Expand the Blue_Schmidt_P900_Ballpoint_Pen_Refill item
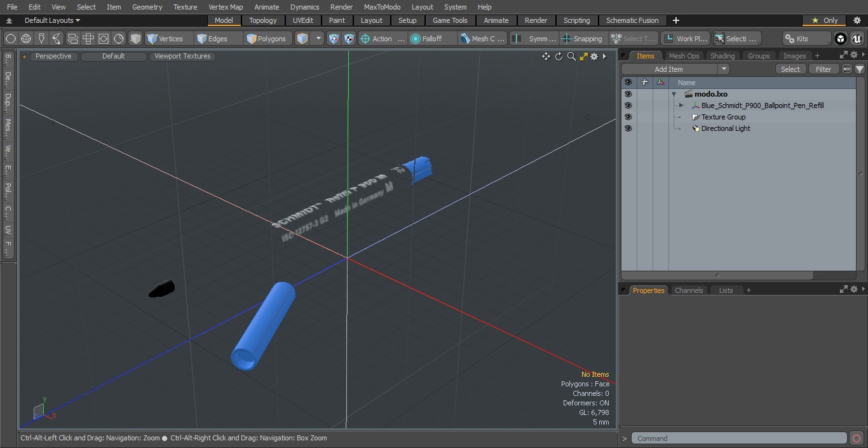Viewport: 868px width, 448px height. 681,105
